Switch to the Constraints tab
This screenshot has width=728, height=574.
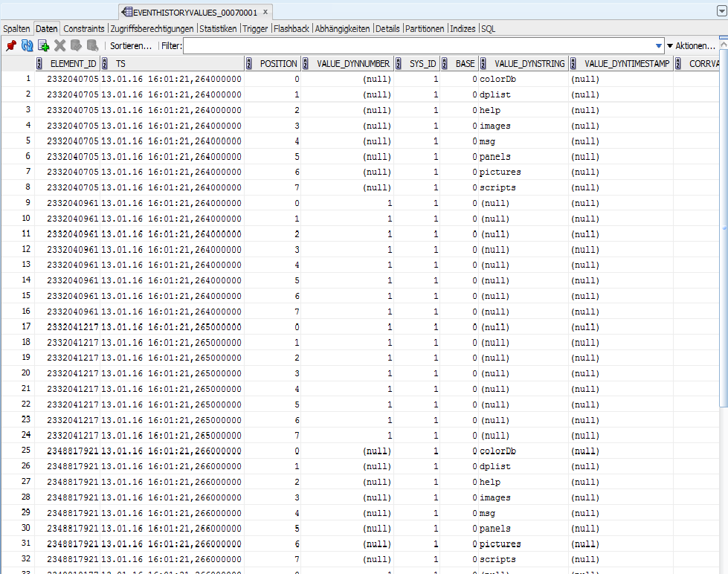(x=84, y=28)
